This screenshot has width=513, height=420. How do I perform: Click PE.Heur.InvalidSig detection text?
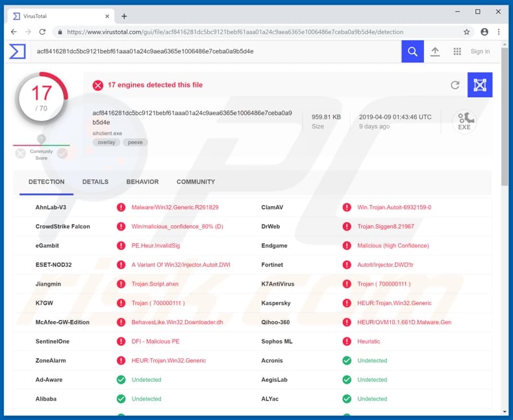pyautogui.click(x=156, y=245)
